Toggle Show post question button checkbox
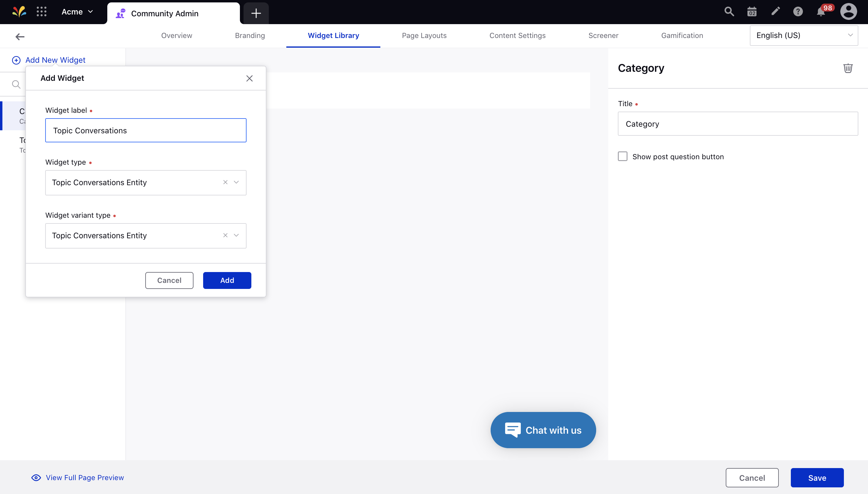The height and width of the screenshot is (494, 868). pos(622,156)
